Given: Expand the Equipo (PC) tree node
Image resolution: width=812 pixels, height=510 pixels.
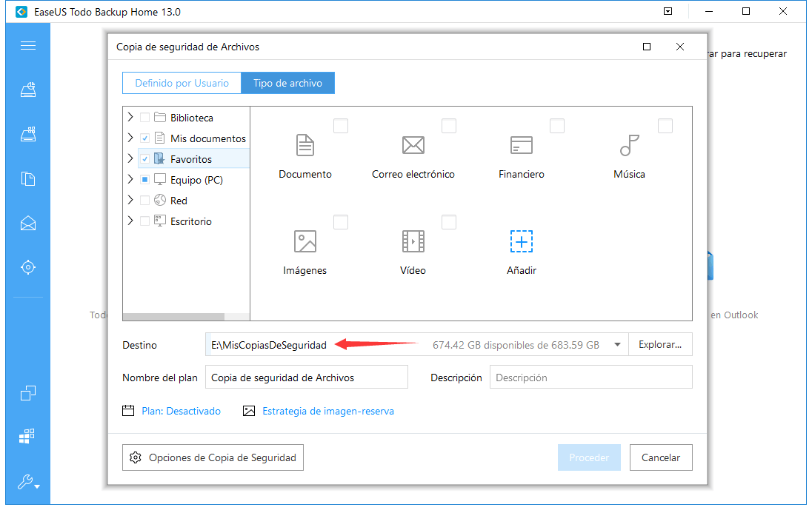Looking at the screenshot, I should tap(130, 179).
